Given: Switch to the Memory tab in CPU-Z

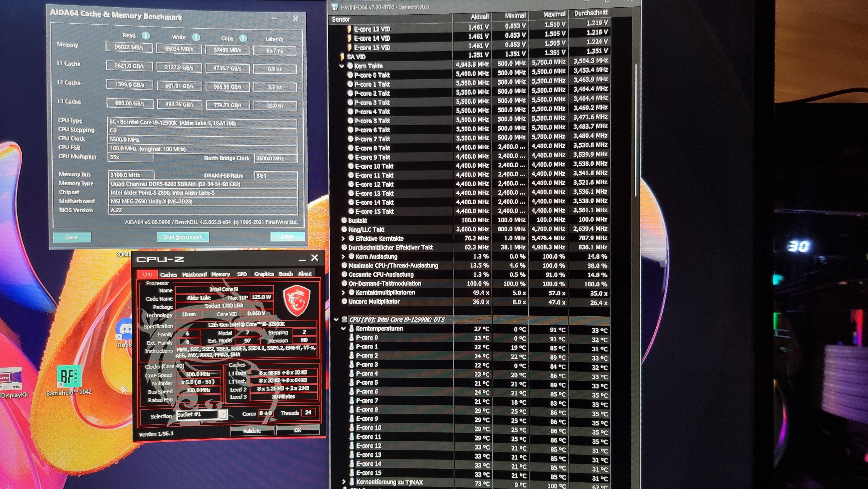Looking at the screenshot, I should pyautogui.click(x=221, y=274).
